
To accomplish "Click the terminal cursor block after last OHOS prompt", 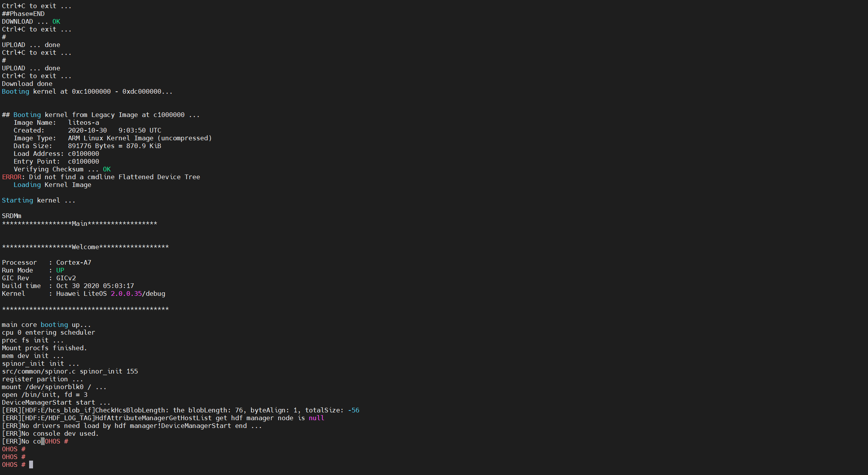I will click(x=31, y=465).
